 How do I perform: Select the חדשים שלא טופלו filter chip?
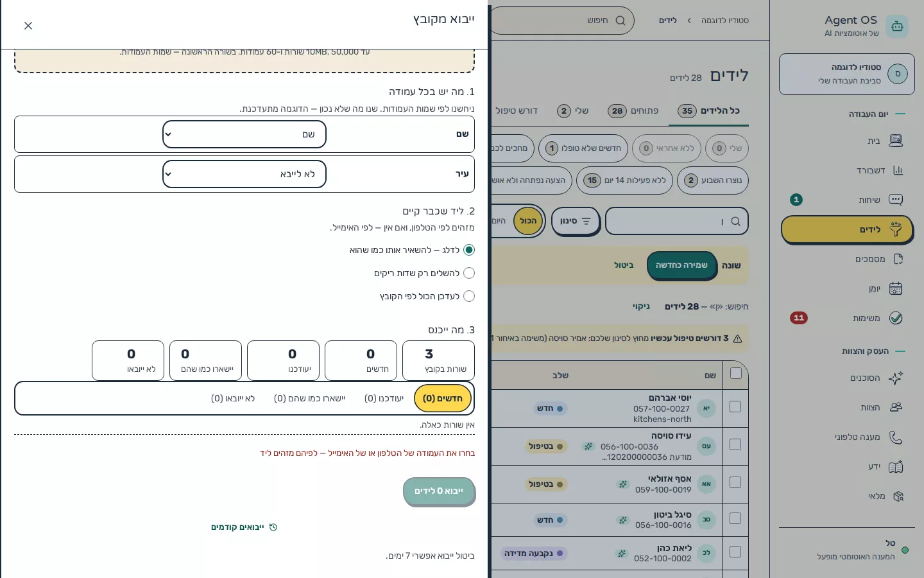click(x=583, y=148)
